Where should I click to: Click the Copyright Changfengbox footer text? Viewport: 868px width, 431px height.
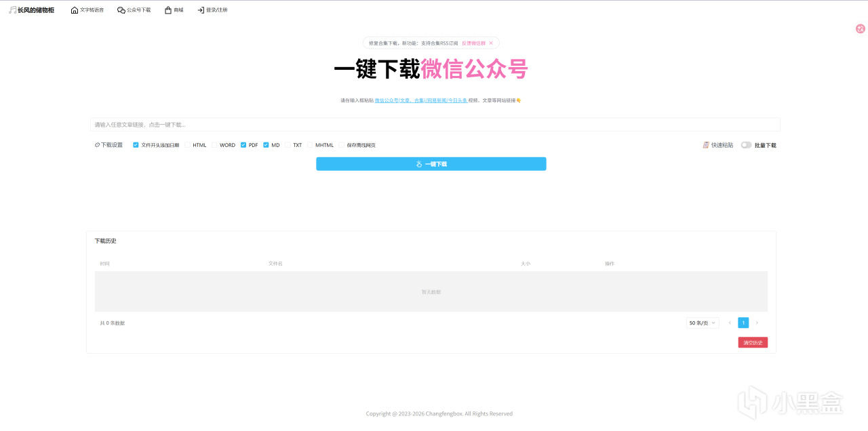439,413
